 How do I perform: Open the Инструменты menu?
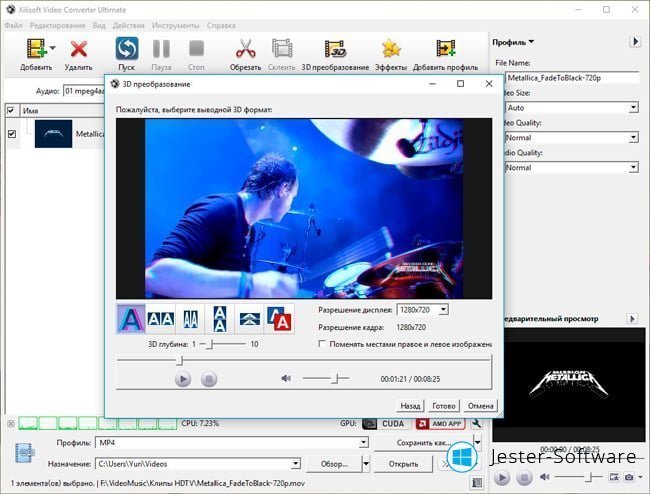tap(175, 25)
